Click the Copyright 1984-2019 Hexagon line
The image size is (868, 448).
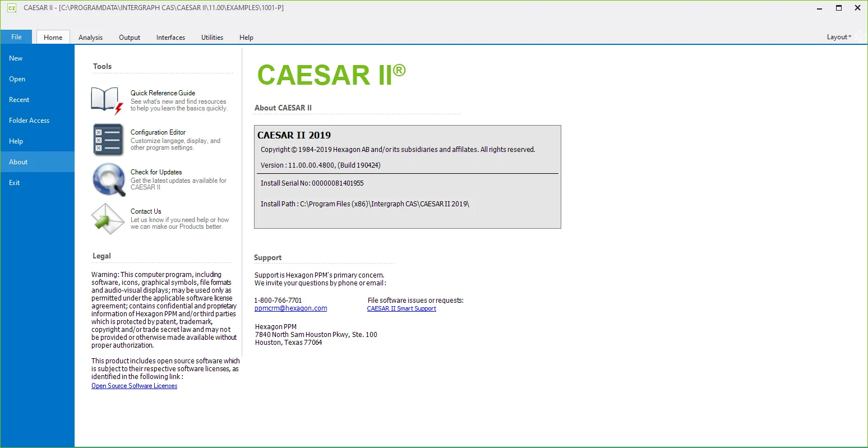(398, 150)
